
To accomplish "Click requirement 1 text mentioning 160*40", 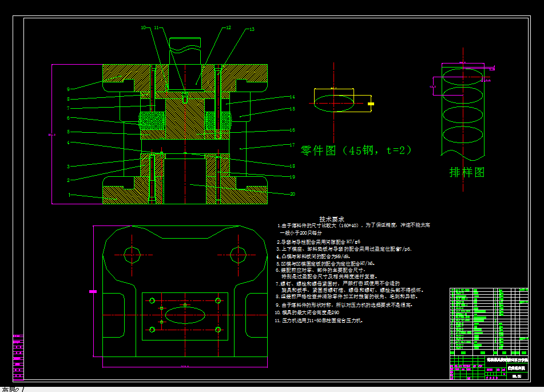I will 354,225.
